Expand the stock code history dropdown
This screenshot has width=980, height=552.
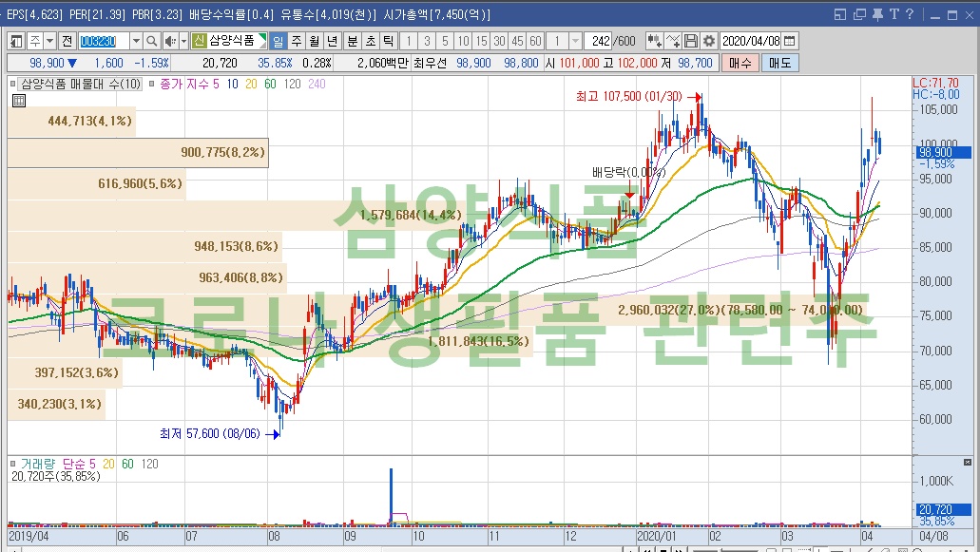tap(136, 41)
